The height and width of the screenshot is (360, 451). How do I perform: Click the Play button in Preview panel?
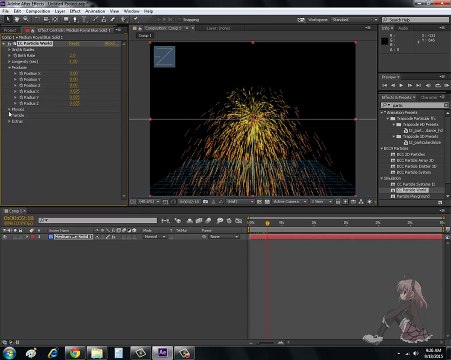click(401, 86)
